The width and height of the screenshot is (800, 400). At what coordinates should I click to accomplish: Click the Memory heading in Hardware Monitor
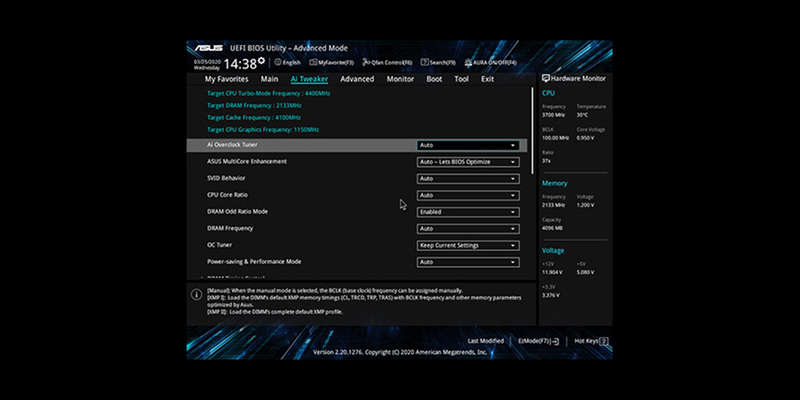click(x=555, y=183)
